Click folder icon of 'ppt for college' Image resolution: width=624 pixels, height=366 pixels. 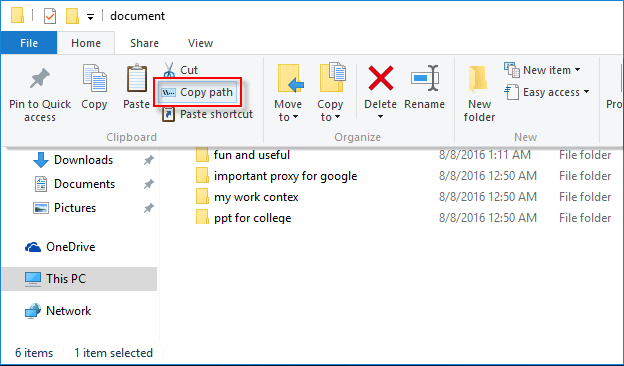coord(202,218)
